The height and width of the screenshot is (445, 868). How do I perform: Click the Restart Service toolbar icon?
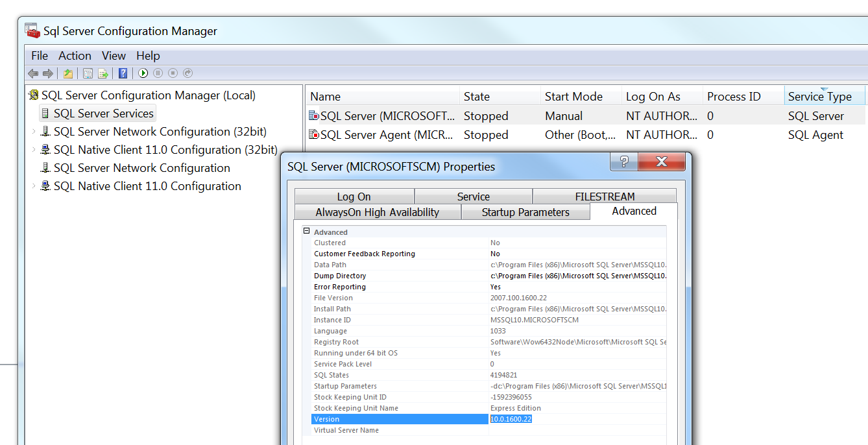click(x=187, y=73)
